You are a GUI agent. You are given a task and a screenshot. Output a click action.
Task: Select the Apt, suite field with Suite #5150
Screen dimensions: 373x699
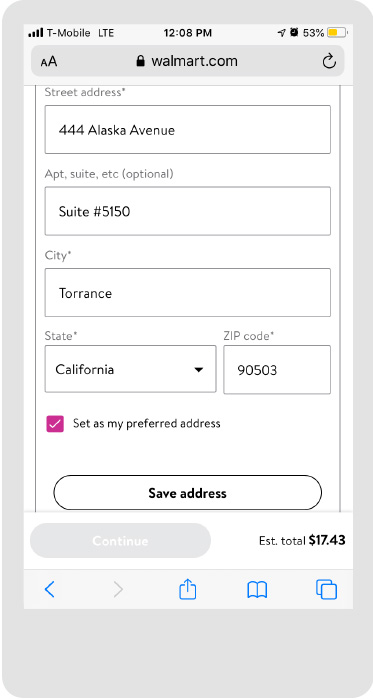pos(188,211)
